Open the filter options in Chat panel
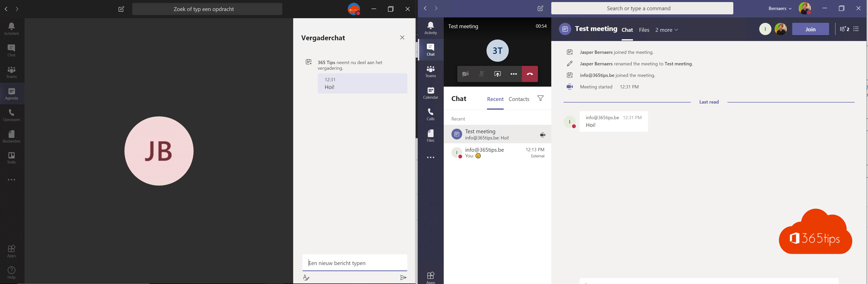Screen dimensions: 868x284 coord(541,98)
